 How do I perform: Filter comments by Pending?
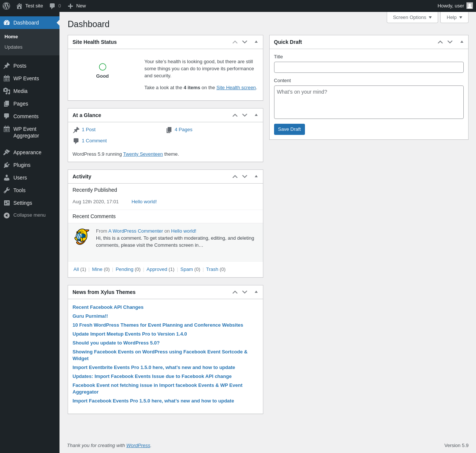(x=125, y=269)
